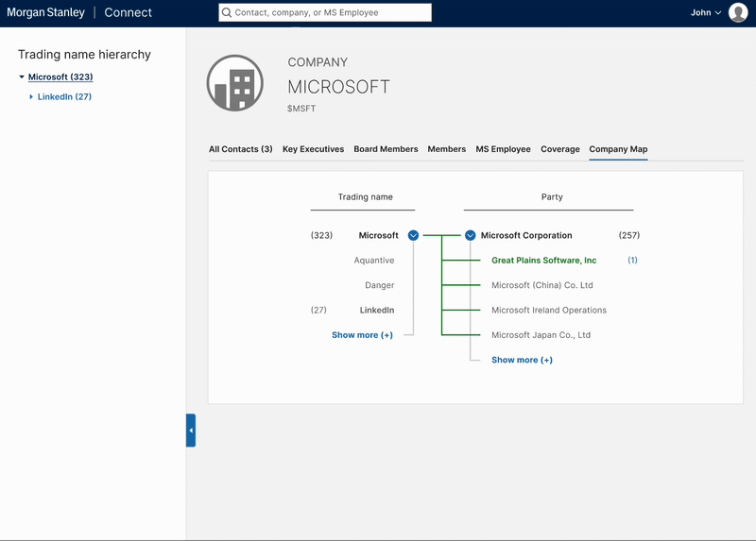The image size is (756, 541).
Task: Click the Morgan Stanley logo
Action: (x=45, y=12)
